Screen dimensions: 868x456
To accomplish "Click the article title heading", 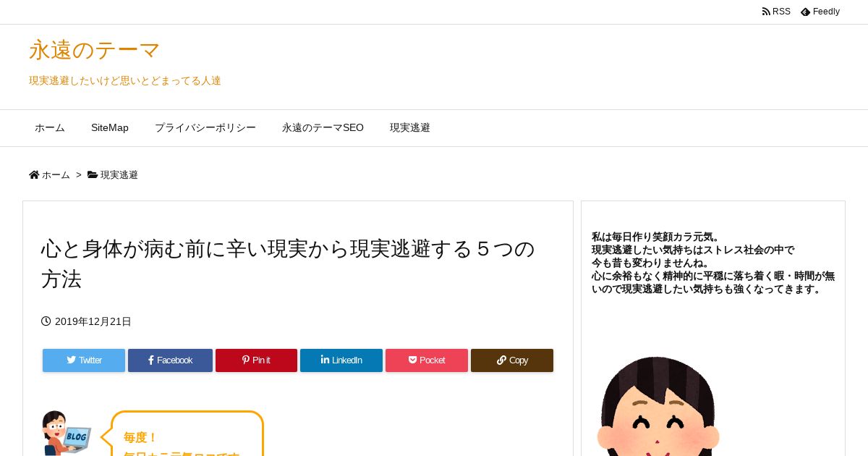I will [x=288, y=263].
